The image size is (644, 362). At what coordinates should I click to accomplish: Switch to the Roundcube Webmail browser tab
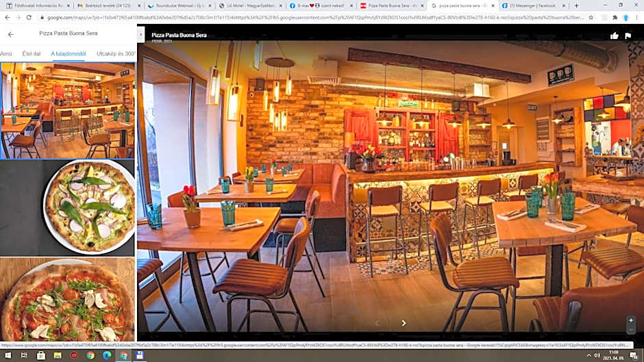tap(179, 5)
